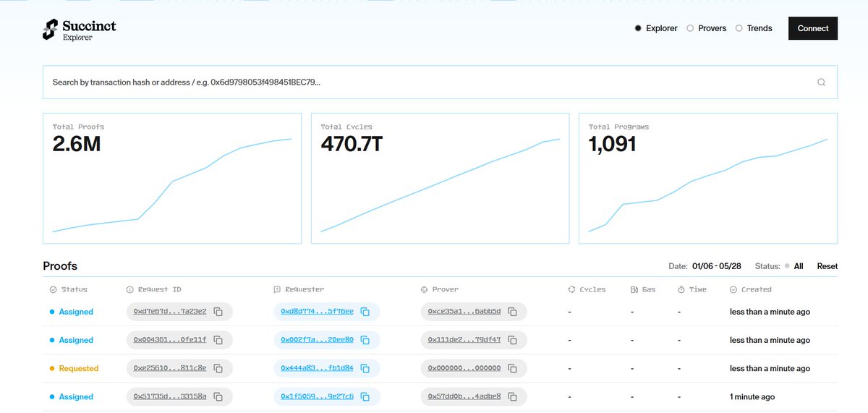Click the Total Programs 1,091 chart
The height and width of the screenshot is (413, 868).
(x=708, y=178)
